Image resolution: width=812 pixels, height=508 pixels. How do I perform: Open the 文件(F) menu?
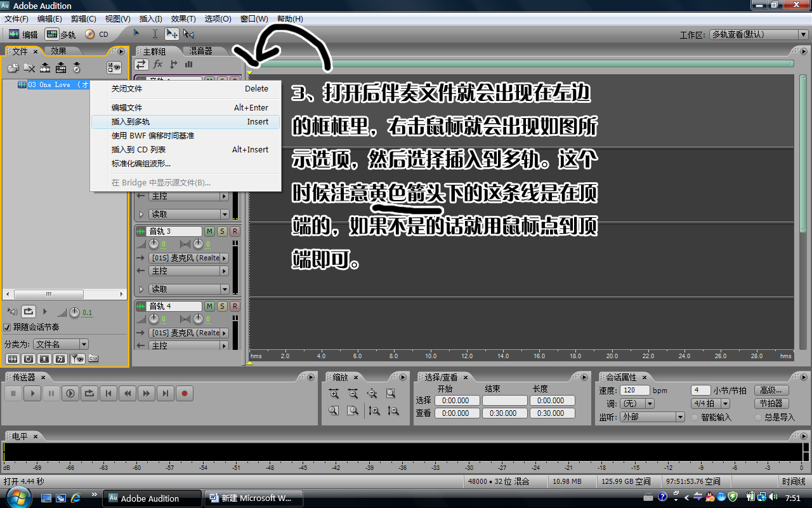[x=16, y=19]
